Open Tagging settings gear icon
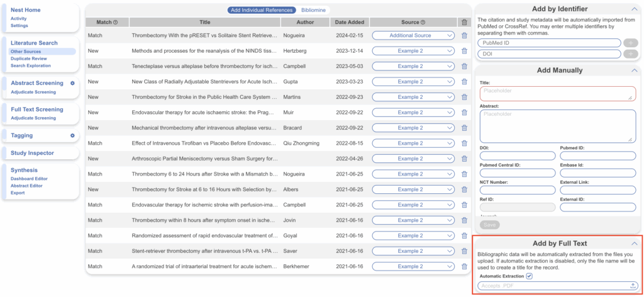644x297 pixels. coord(72,135)
